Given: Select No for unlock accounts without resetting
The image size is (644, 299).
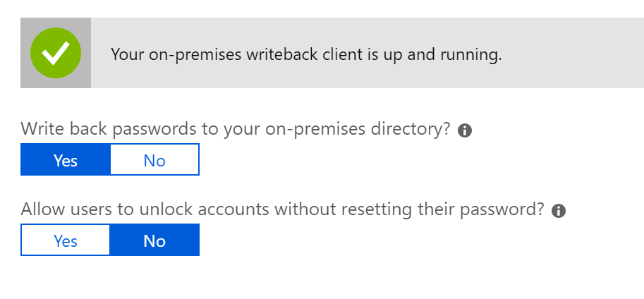Looking at the screenshot, I should pos(154,240).
